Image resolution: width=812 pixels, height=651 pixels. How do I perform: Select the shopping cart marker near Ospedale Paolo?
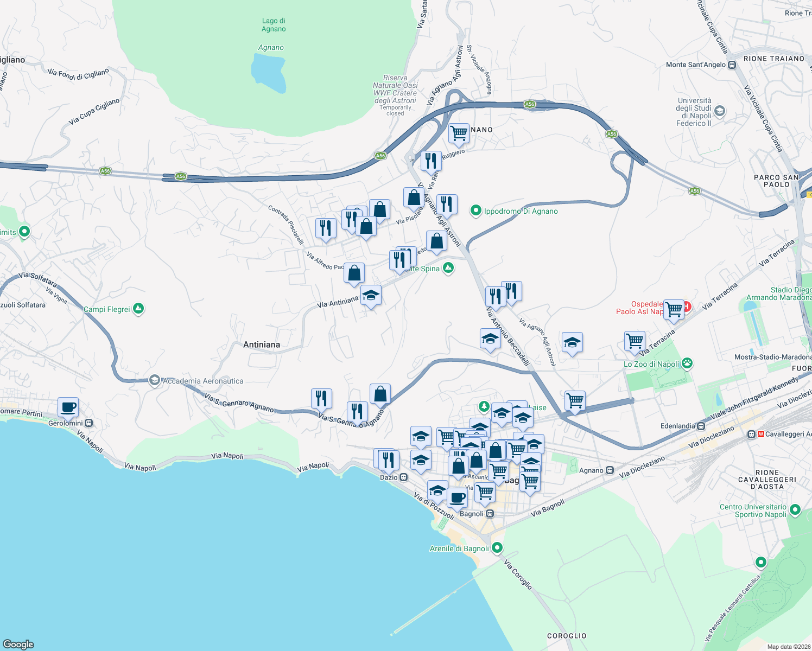point(674,309)
